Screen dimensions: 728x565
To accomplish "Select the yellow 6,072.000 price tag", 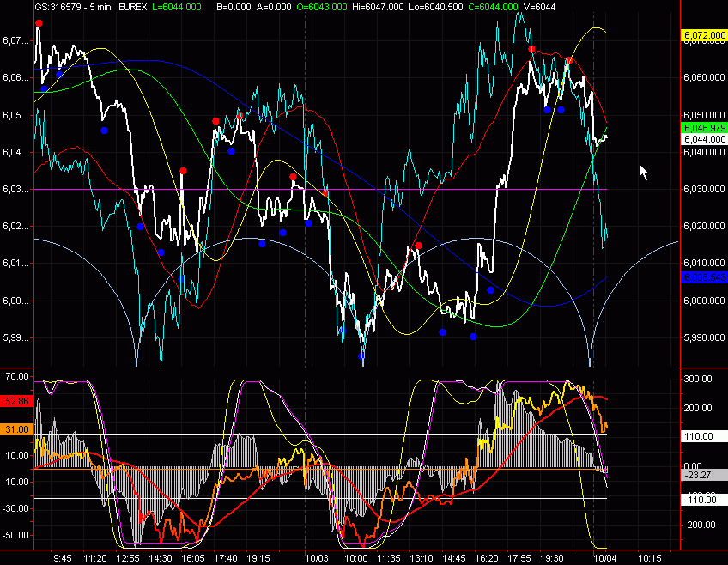I will pos(704,35).
